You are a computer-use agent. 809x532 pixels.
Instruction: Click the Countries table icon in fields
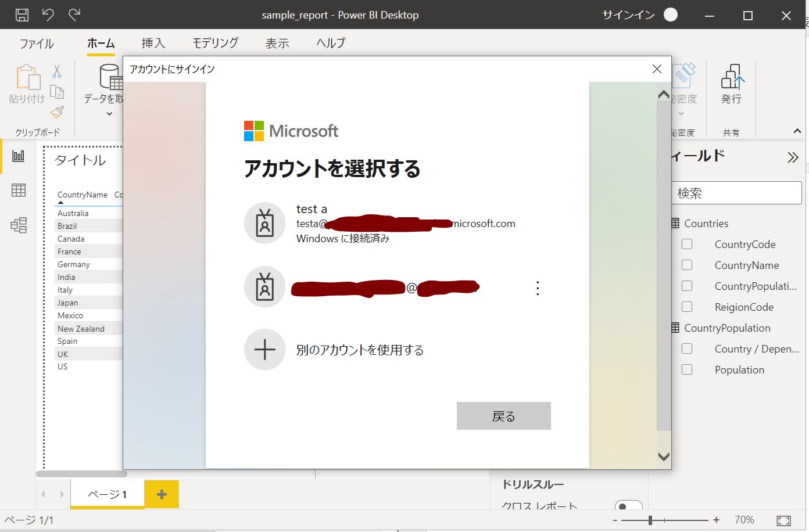(x=675, y=223)
